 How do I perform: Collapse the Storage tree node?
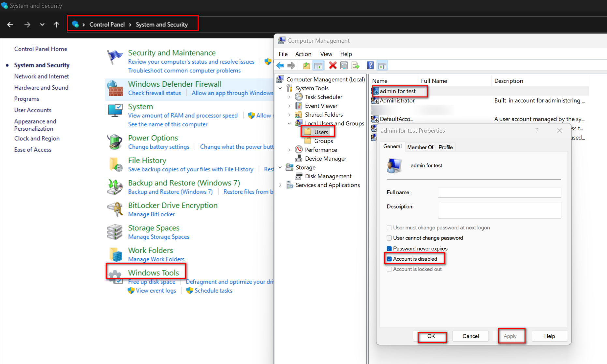pos(280,167)
